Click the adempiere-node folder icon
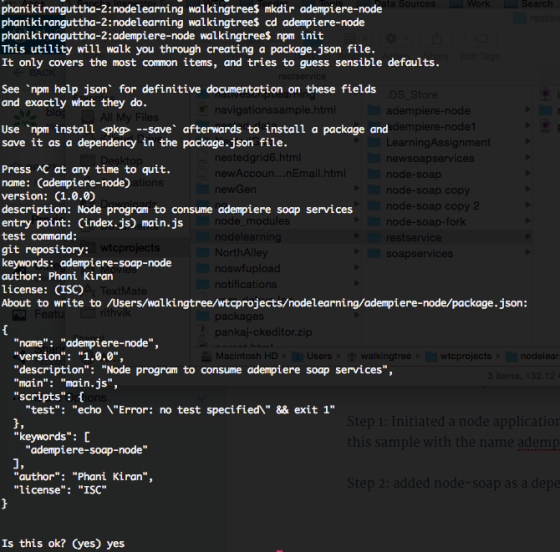Image resolution: width=560 pixels, height=552 pixels. click(374, 110)
